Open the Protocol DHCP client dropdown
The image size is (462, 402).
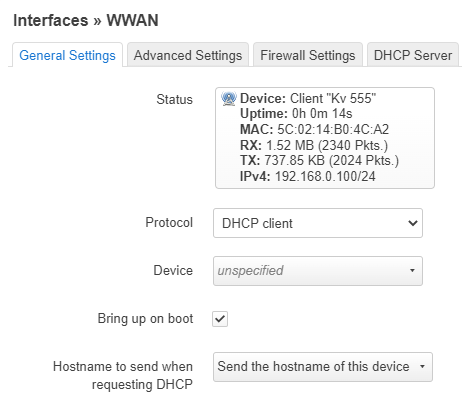pyautogui.click(x=318, y=223)
